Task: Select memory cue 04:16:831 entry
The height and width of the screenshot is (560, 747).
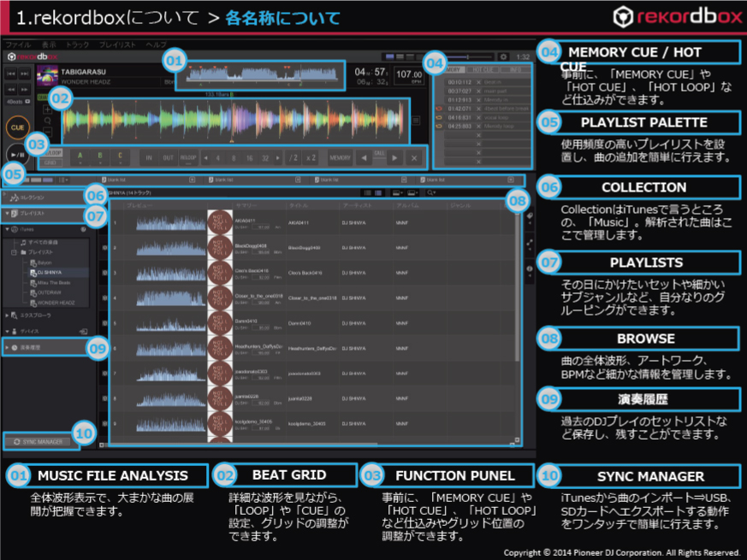Action: coord(483,118)
